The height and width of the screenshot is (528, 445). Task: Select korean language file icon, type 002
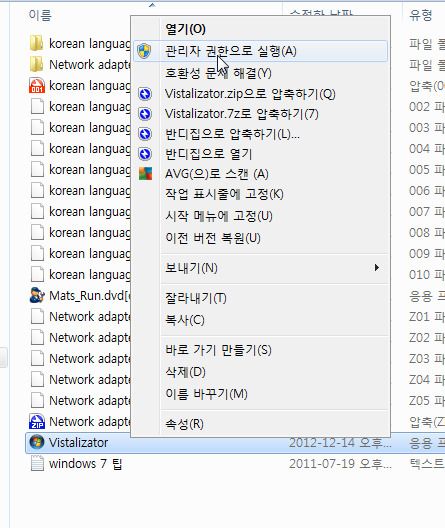37,106
